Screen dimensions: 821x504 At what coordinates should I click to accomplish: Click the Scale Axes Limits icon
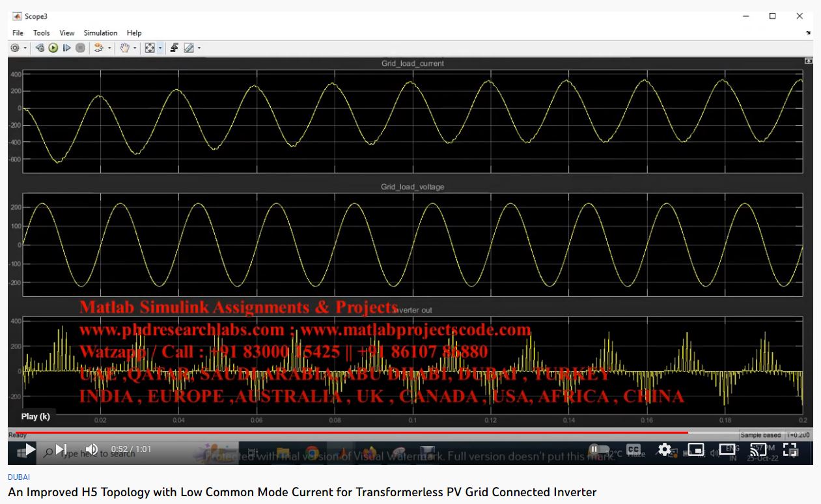coord(150,48)
